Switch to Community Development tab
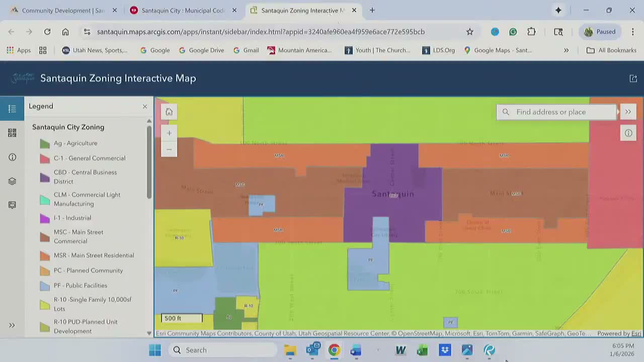Viewport: 644px width, 362px height. [x=63, y=11]
